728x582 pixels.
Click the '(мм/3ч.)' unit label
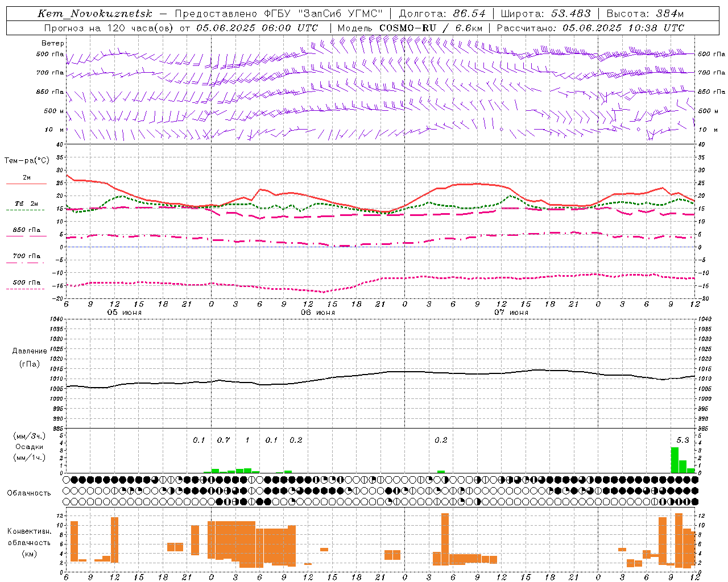click(x=30, y=436)
